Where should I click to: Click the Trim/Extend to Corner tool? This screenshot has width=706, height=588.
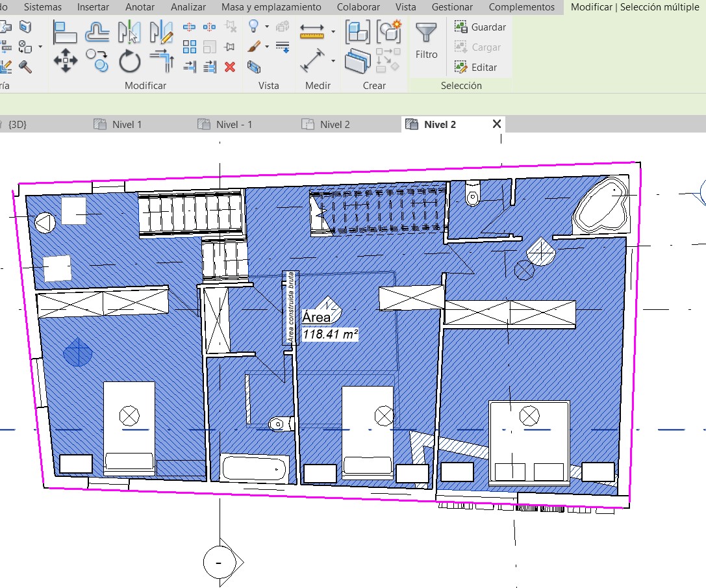(161, 62)
